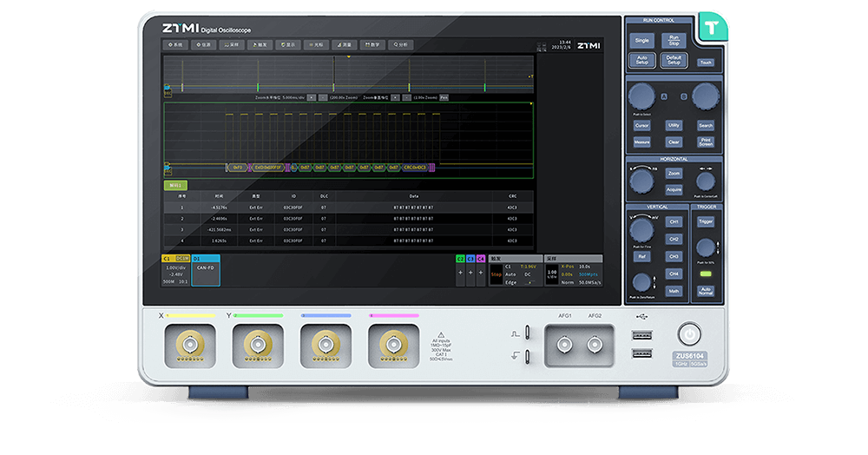Open the 系统 (System) menu
This screenshot has width=868, height=455.
(x=174, y=44)
